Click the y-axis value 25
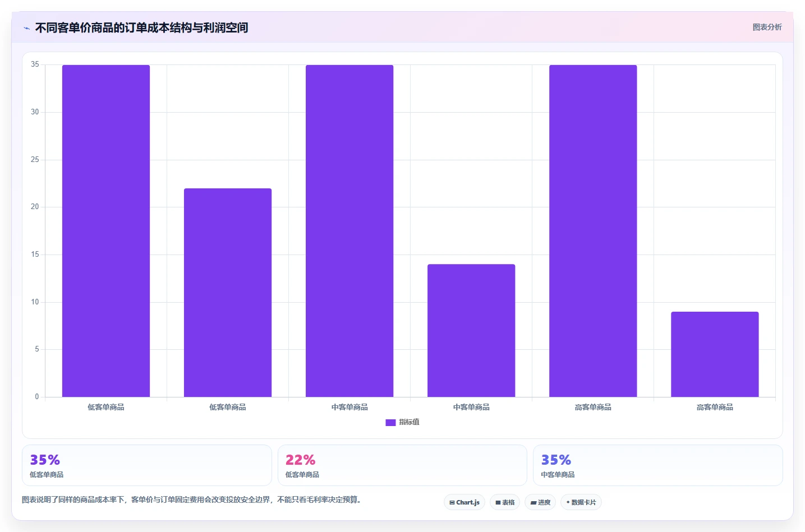The height and width of the screenshot is (532, 805). coord(35,160)
